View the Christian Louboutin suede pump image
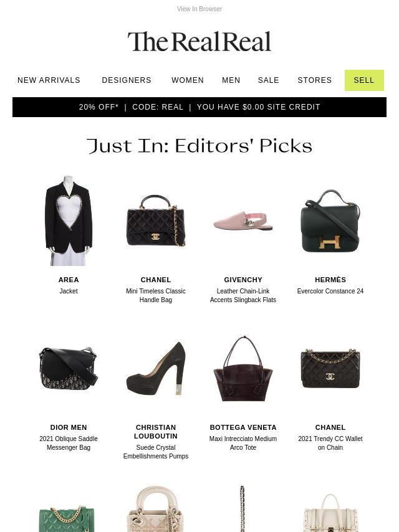 pyautogui.click(x=156, y=368)
